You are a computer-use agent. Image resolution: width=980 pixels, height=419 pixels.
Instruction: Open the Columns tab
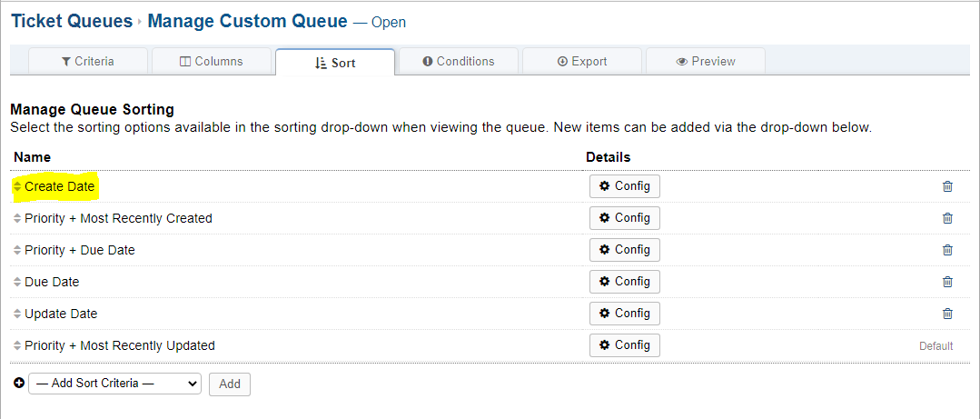[212, 61]
